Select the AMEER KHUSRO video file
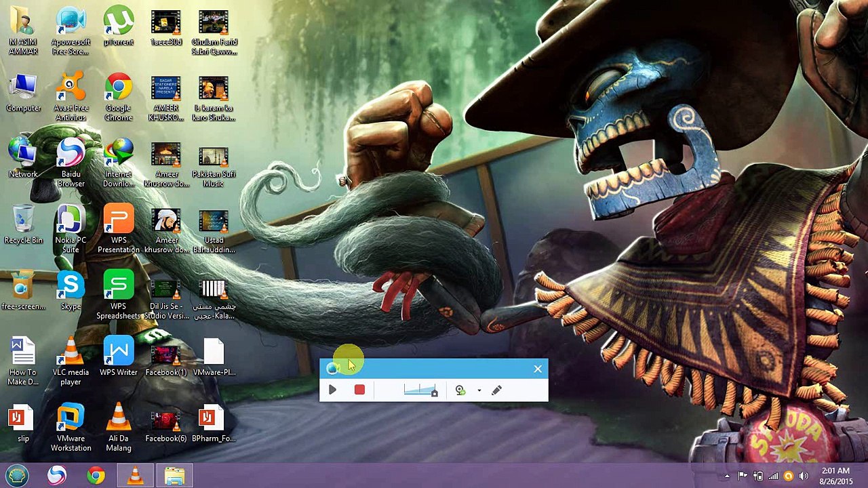This screenshot has height=488, width=868. coord(166,98)
